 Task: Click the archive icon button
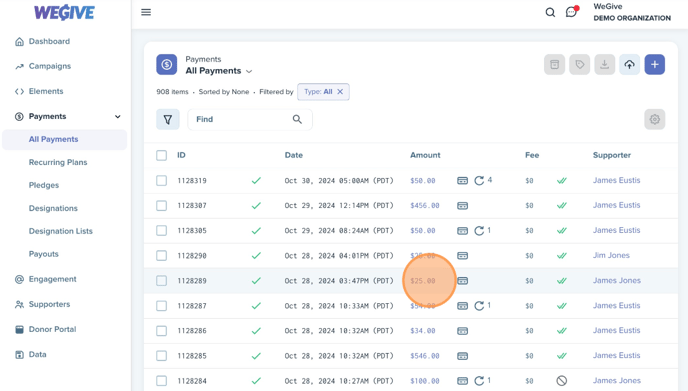pos(555,65)
